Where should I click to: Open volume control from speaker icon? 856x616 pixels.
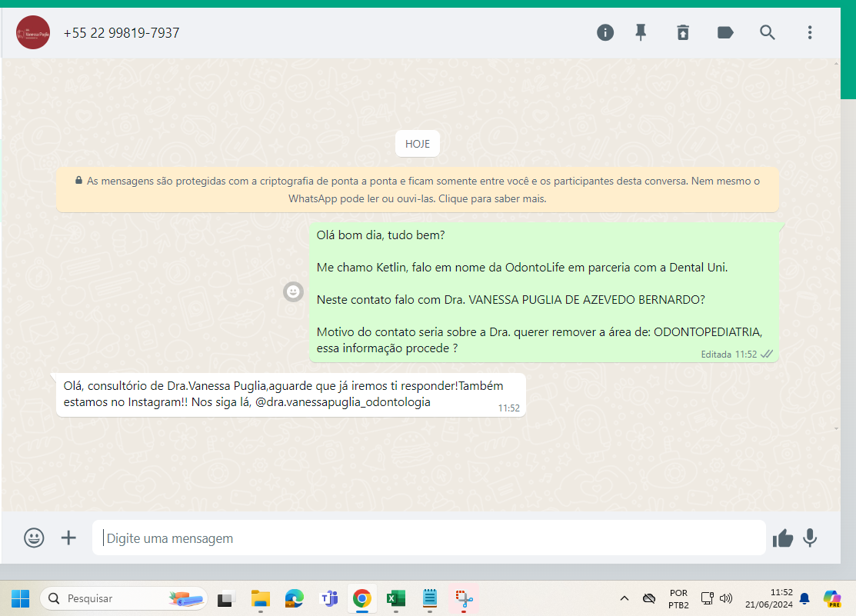[725, 598]
